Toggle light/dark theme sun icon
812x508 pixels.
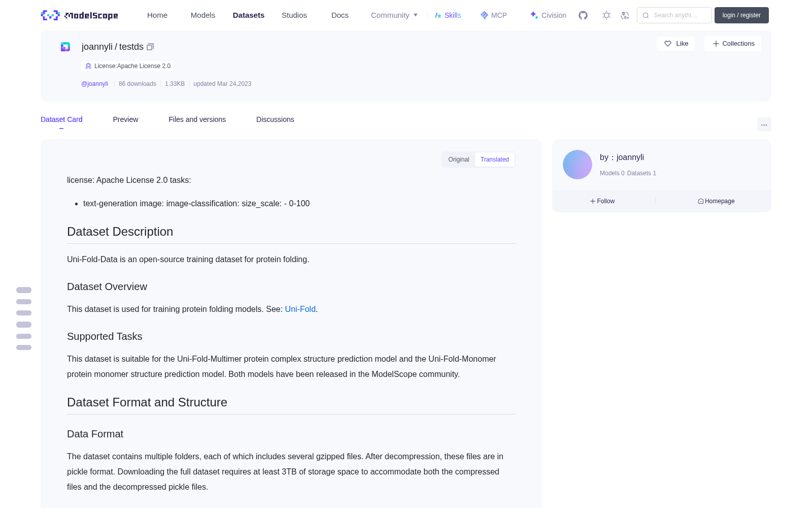pos(606,15)
